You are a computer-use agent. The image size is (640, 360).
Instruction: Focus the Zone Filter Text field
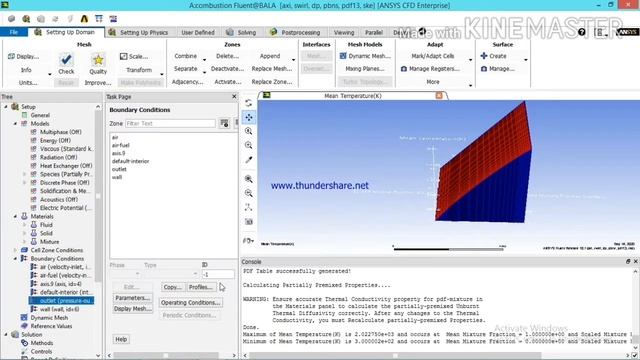(x=170, y=123)
